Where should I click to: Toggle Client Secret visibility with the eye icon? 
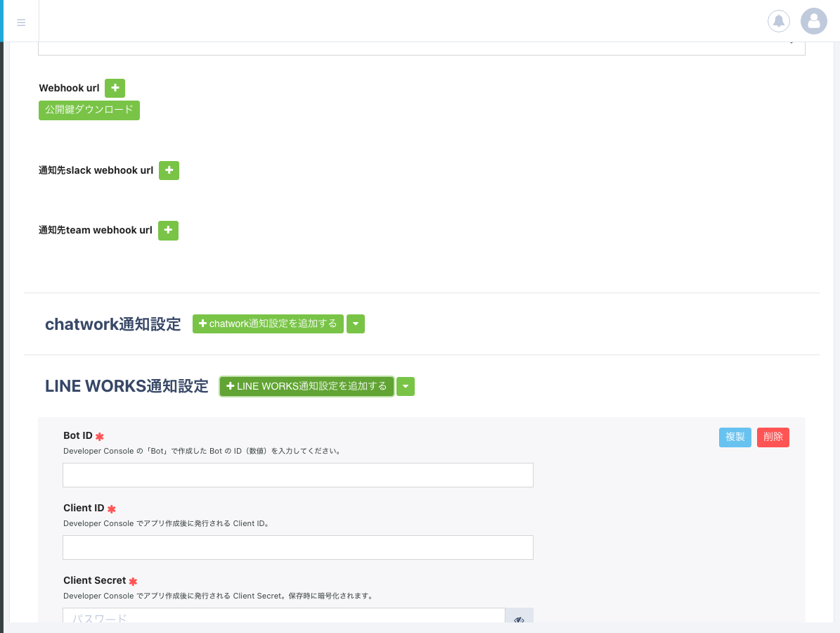[519, 618]
